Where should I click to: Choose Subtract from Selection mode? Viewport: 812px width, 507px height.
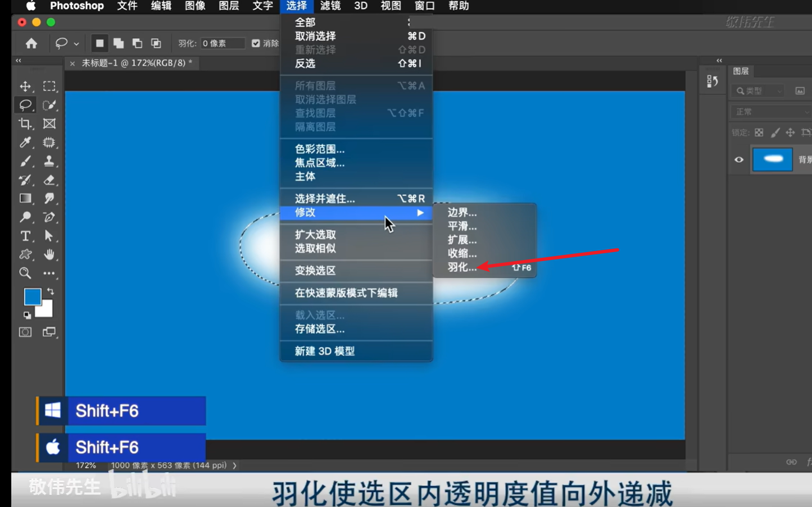[137, 43]
